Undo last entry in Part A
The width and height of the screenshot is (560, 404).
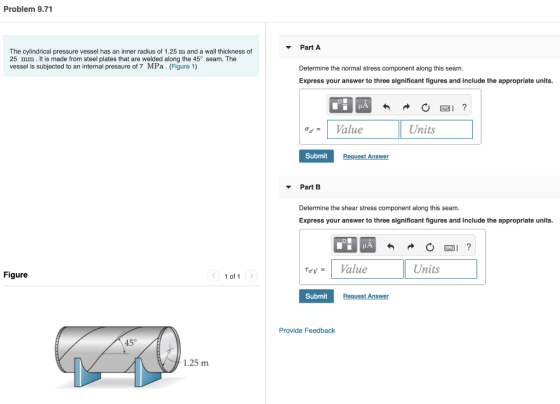(x=386, y=107)
